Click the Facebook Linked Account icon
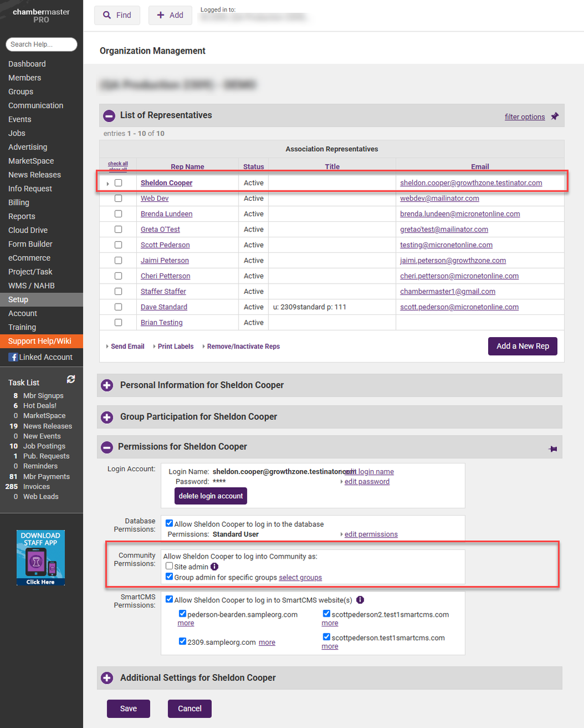The image size is (584, 728). click(14, 357)
